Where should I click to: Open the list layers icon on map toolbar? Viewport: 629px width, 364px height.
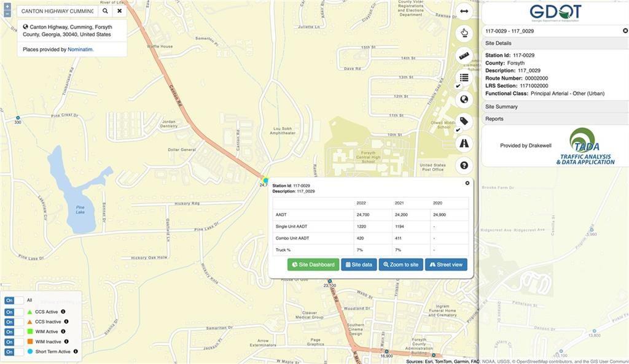click(464, 77)
